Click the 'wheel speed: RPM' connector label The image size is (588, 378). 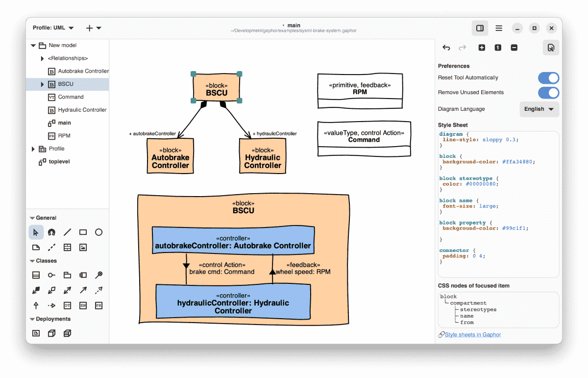[303, 272]
